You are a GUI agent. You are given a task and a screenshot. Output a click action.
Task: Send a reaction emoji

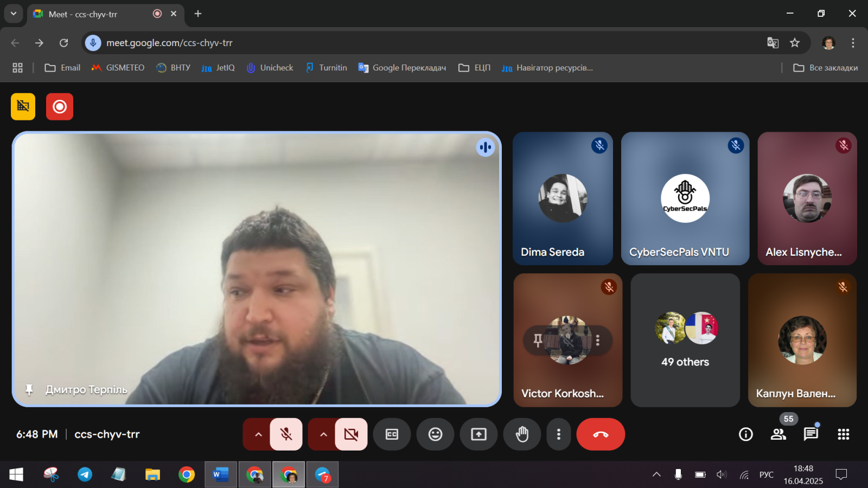(435, 434)
